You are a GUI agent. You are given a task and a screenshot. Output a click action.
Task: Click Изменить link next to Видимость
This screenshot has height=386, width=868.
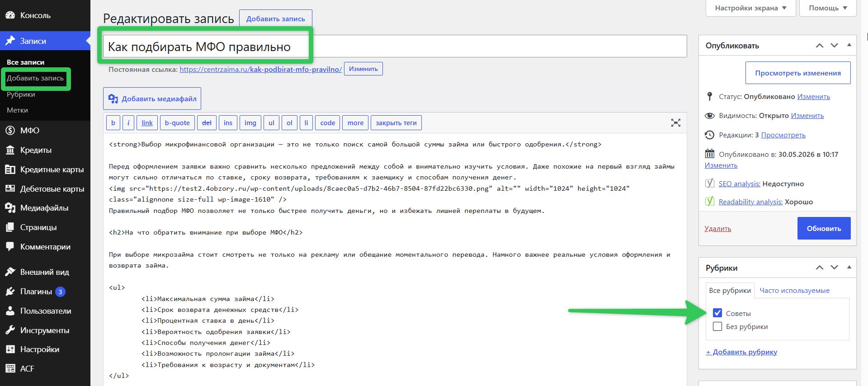tap(807, 115)
